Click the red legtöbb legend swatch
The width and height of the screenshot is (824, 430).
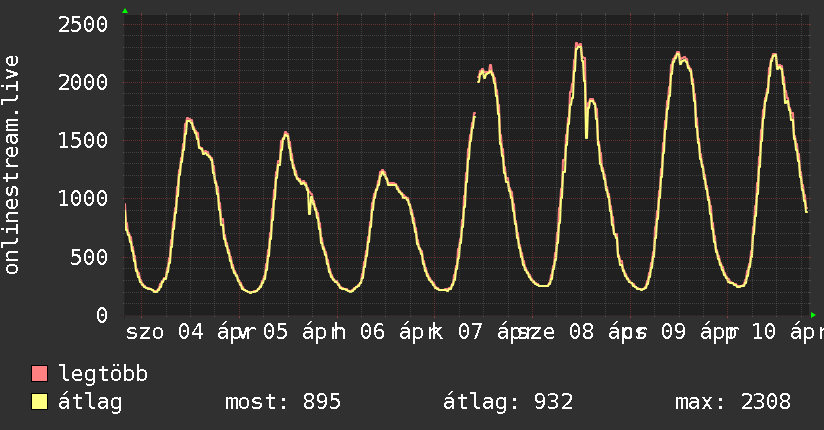[40, 374]
